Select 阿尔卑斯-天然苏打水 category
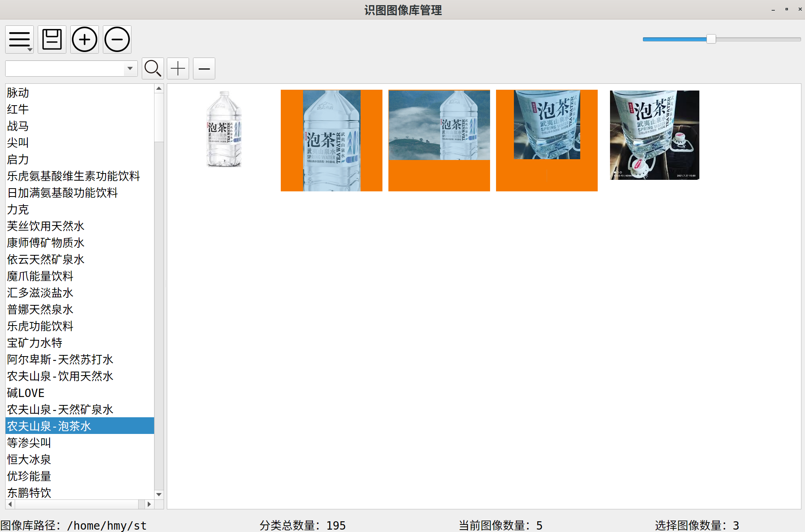Image resolution: width=805 pixels, height=532 pixels. 79,359
